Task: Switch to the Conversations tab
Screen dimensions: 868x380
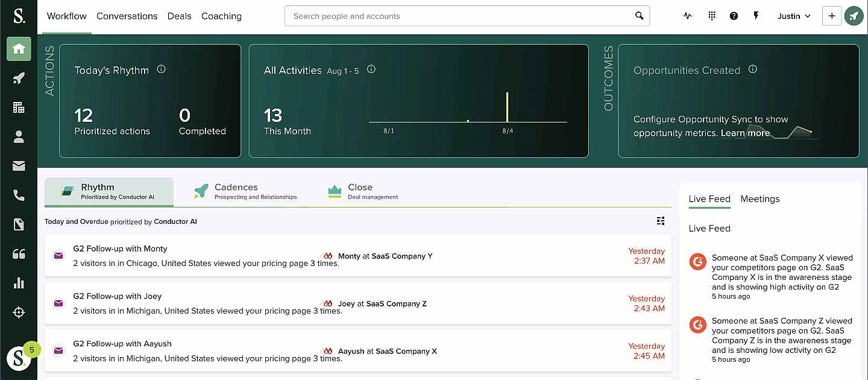Action: [x=127, y=16]
